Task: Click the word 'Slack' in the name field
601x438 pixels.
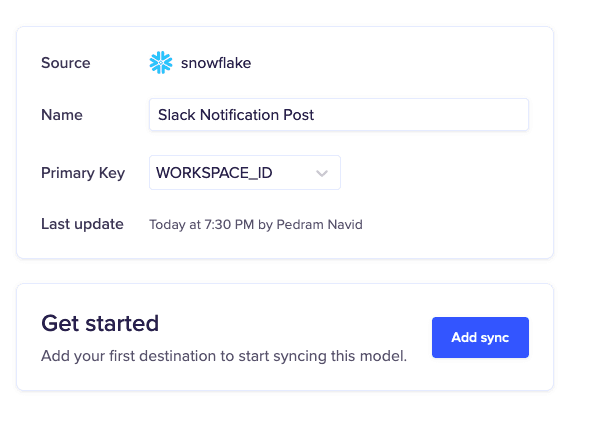Action: pyautogui.click(x=176, y=115)
